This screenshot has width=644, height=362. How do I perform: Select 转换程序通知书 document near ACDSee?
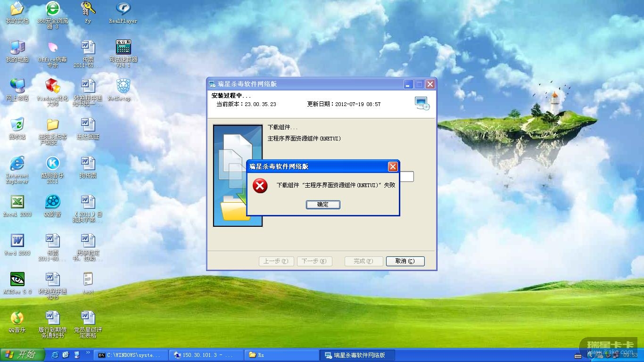point(52,286)
